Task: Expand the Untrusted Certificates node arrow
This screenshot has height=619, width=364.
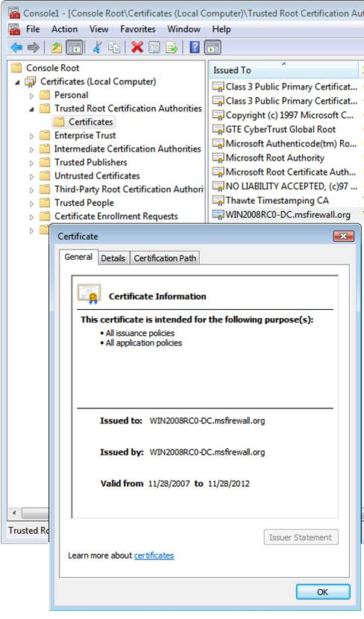Action: (32, 176)
